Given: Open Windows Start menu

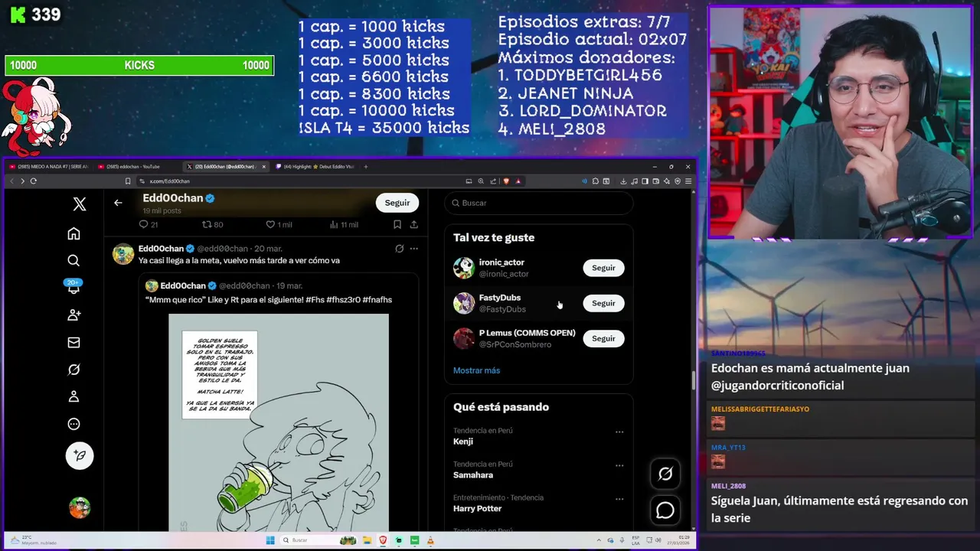Looking at the screenshot, I should click(270, 540).
